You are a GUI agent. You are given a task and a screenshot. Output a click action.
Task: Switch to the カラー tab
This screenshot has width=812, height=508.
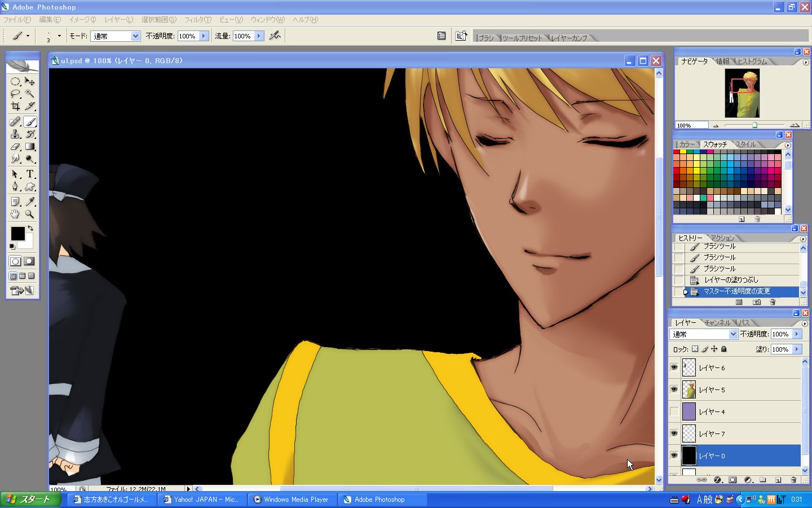tap(687, 144)
